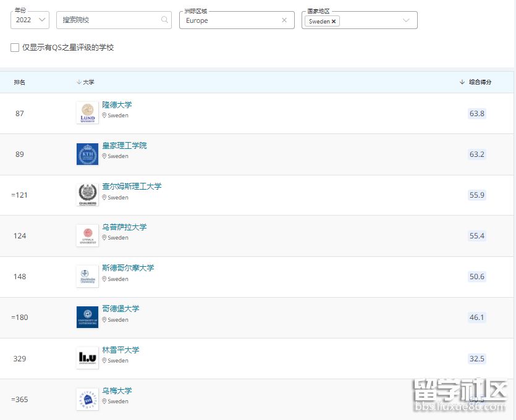Viewport: 516px width, 420px height.
Task: Expand the 国家地区 dropdown arrow
Action: 407,20
